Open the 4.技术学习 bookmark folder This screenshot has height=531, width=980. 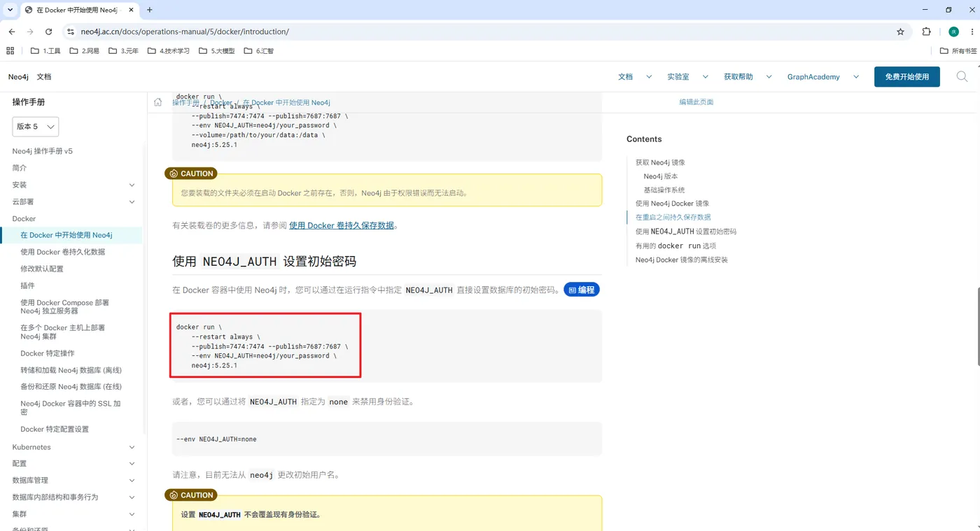[169, 51]
